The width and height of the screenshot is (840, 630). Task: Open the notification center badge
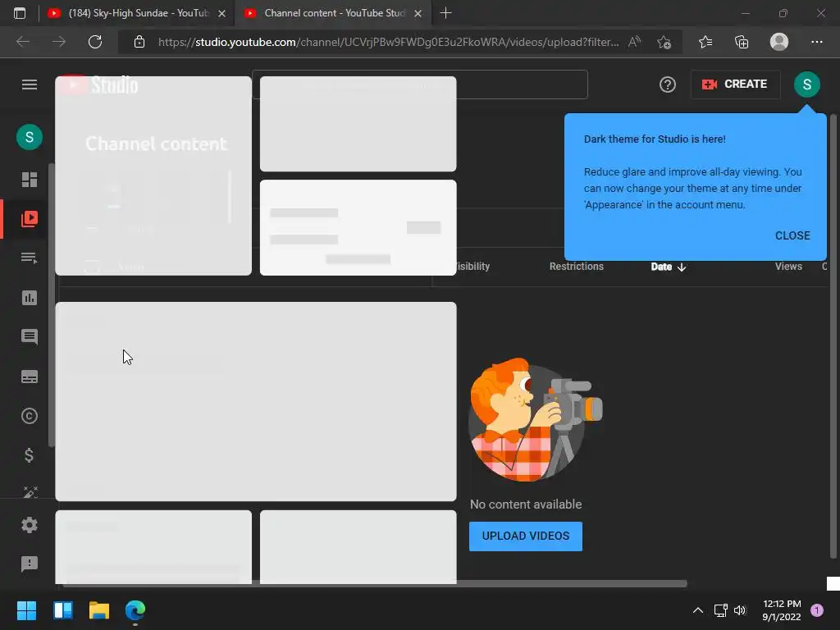[x=817, y=610]
